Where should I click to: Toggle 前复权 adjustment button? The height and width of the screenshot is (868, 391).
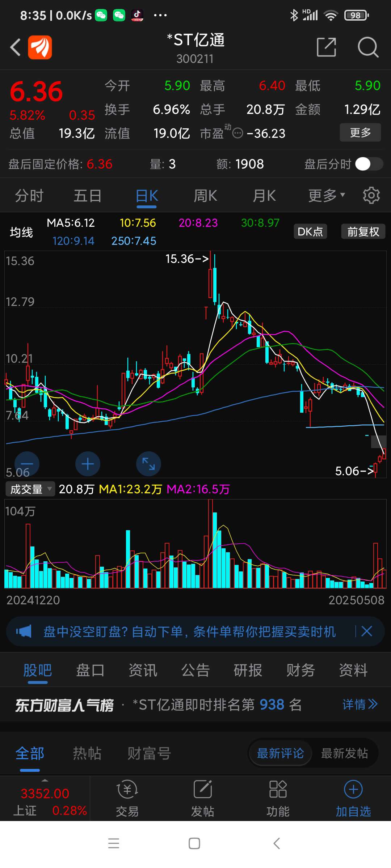[363, 231]
